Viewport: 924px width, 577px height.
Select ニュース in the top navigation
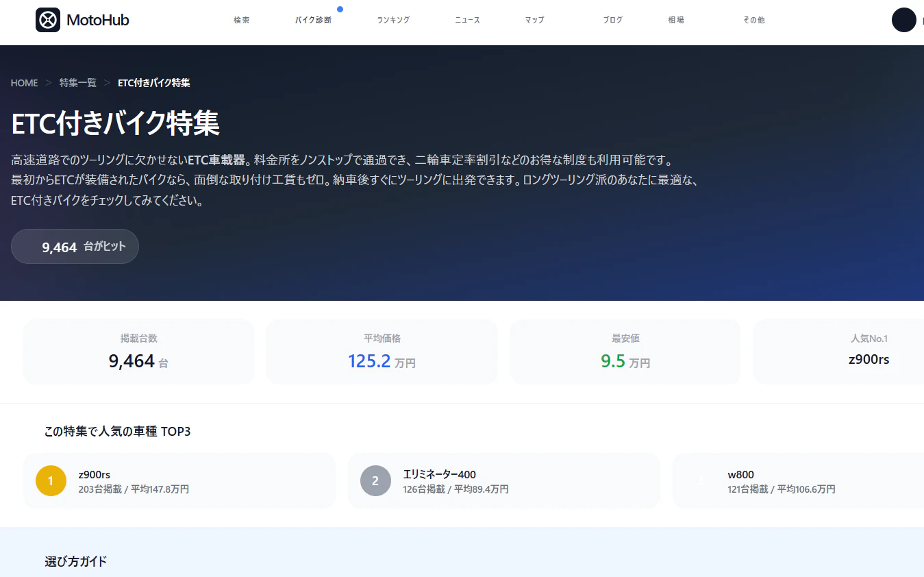(467, 21)
